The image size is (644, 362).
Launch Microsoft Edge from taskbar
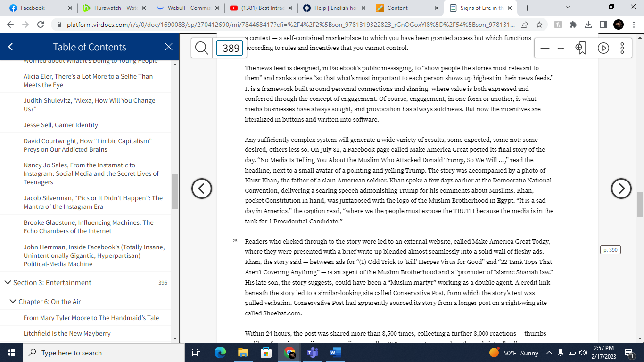(220, 353)
